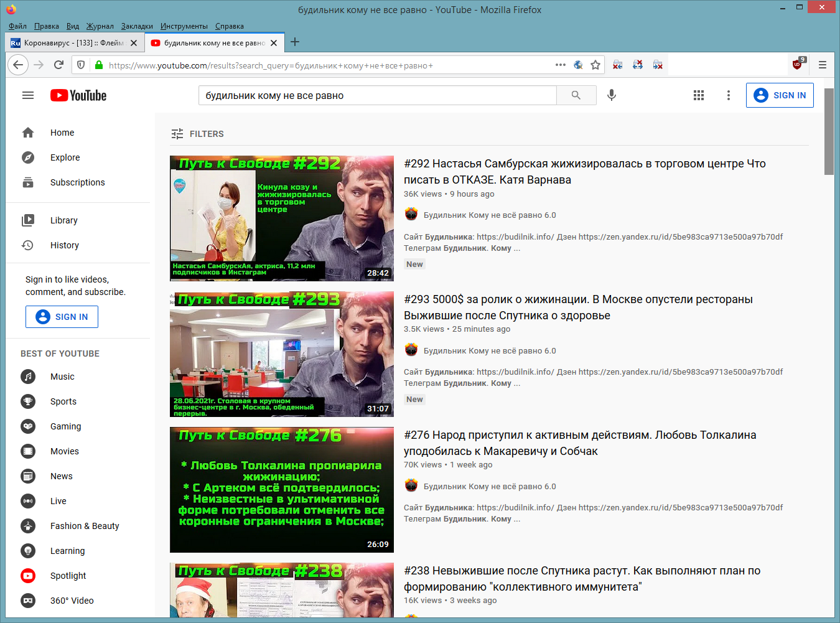The height and width of the screenshot is (623, 840).
Task: Click the YouTube search input field
Action: 378,95
